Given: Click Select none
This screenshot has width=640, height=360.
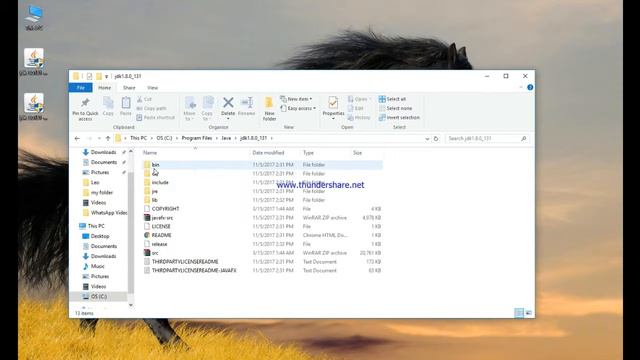Looking at the screenshot, I should [395, 108].
